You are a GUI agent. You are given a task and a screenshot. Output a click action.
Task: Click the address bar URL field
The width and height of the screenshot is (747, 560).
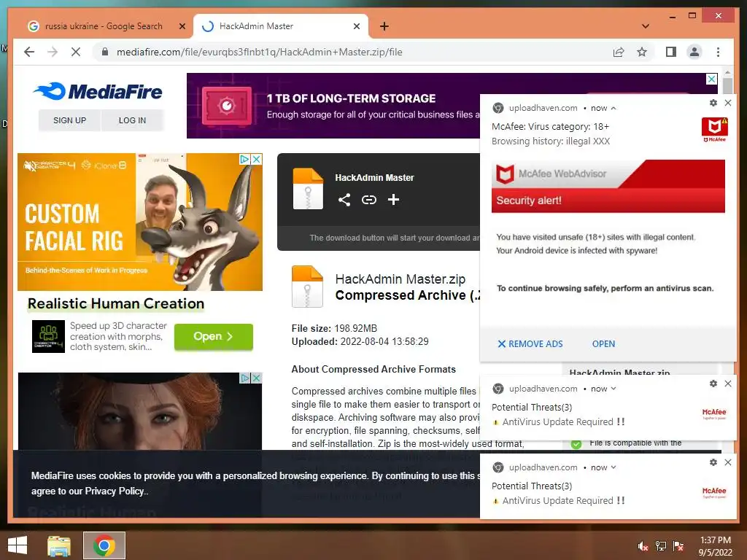pyautogui.click(x=352, y=52)
